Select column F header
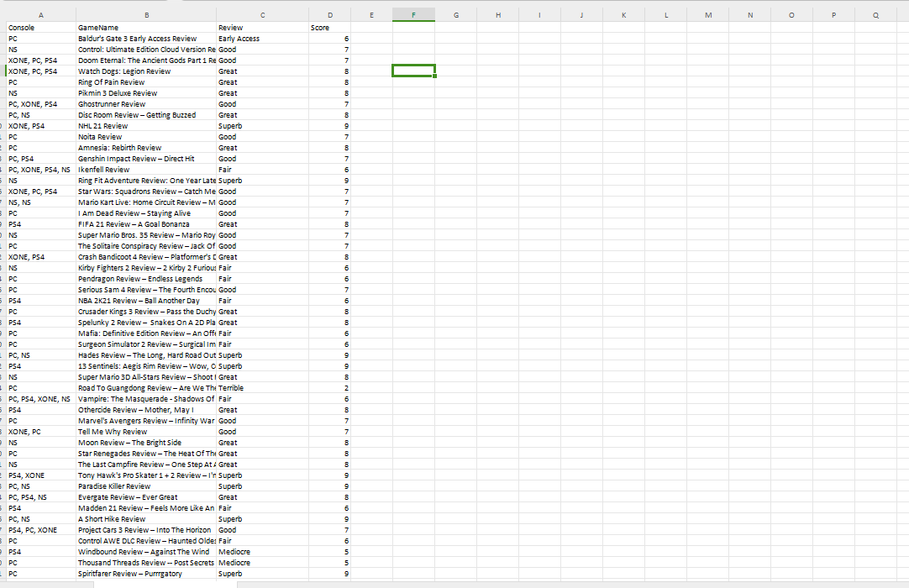Viewport: 909px width, 588px height. pos(413,15)
